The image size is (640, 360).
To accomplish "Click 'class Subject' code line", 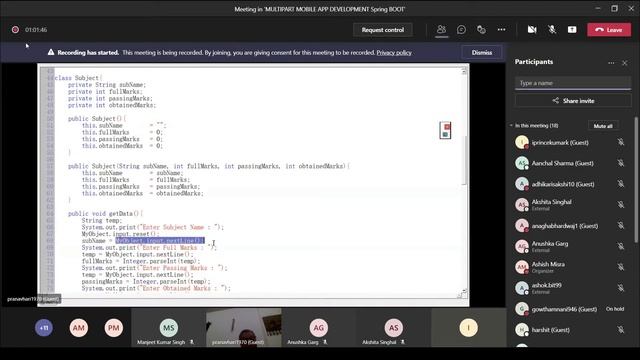I will (78, 78).
